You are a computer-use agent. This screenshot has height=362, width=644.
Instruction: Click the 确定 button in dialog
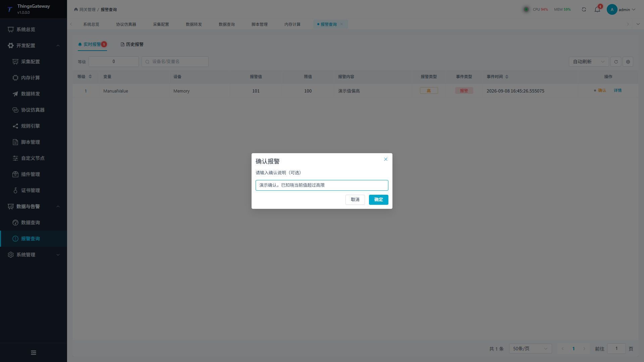click(x=378, y=200)
